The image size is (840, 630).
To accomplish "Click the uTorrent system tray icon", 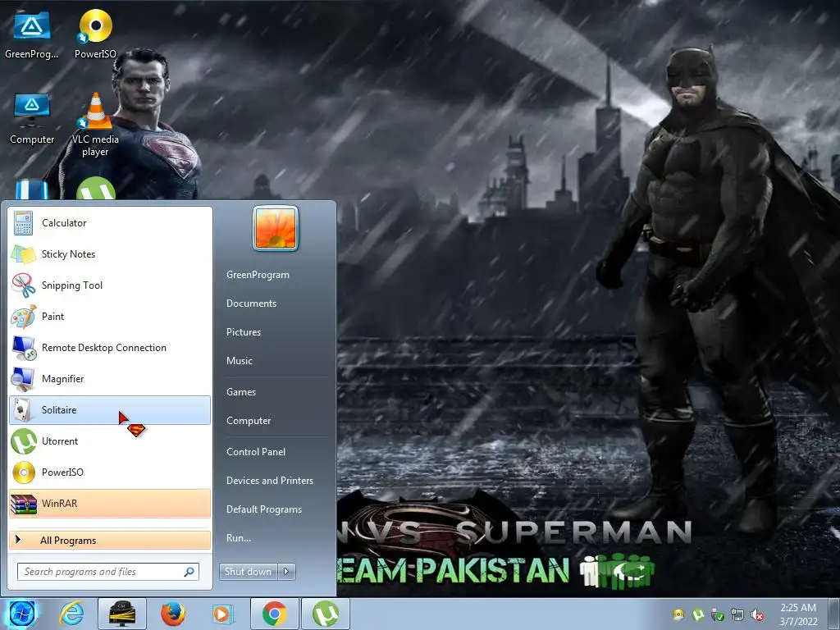I will (x=698, y=615).
